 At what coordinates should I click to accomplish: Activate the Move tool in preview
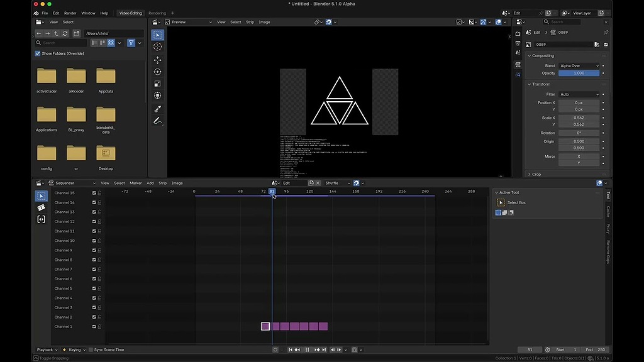coord(158,60)
